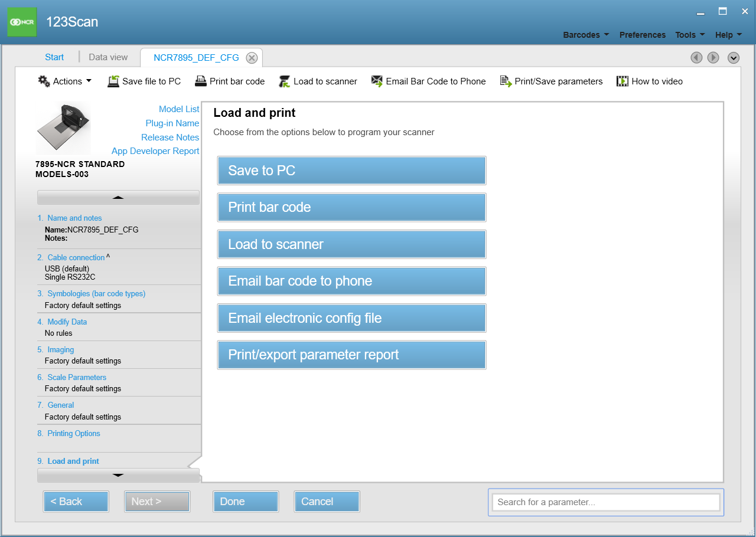
Task: Click the Print bar code toolbar icon
Action: click(201, 81)
